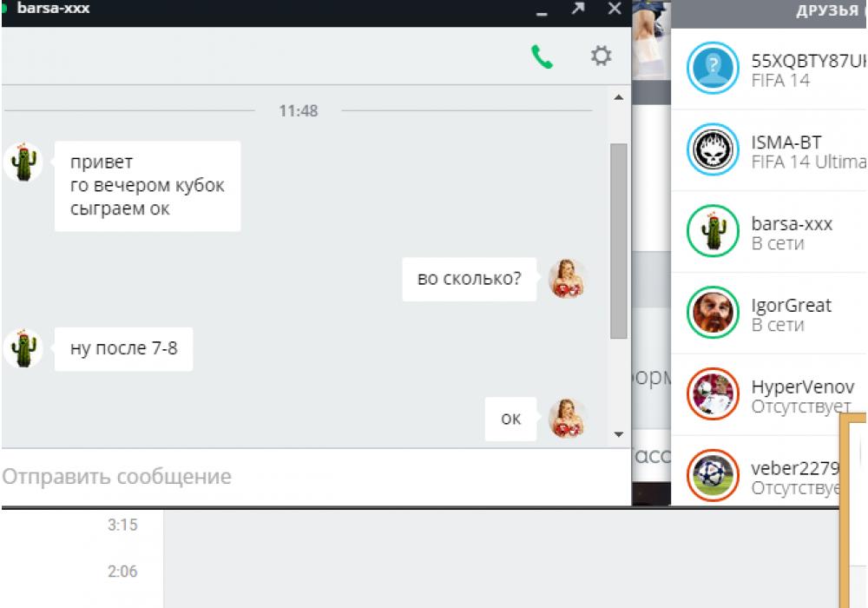Select the 3:15 time entry
The width and height of the screenshot is (868, 608).
[x=122, y=525]
